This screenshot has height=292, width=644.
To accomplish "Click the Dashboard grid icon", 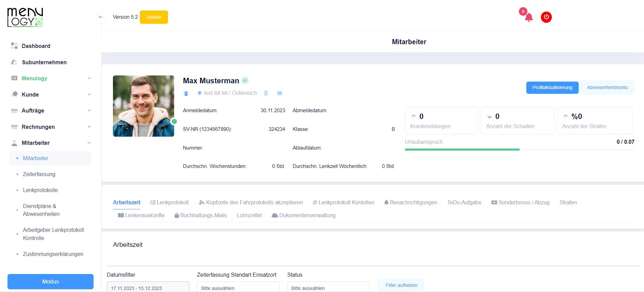I will coord(14,46).
